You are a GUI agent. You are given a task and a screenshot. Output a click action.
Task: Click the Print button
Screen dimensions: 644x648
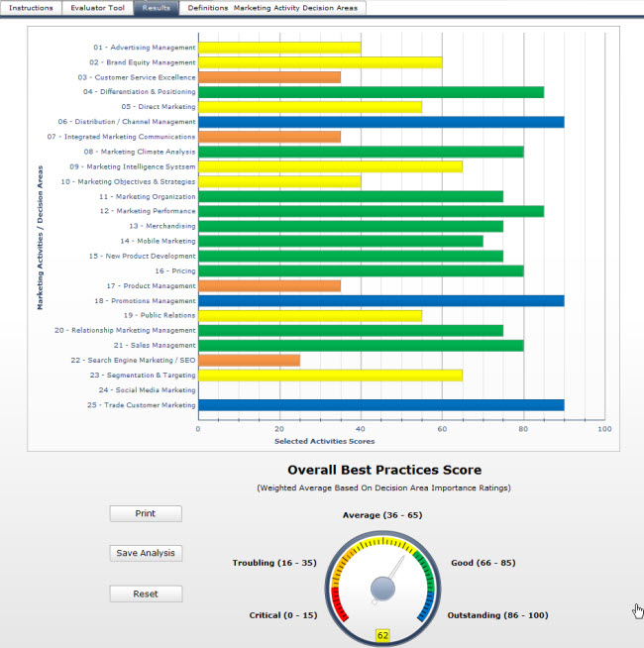click(146, 513)
